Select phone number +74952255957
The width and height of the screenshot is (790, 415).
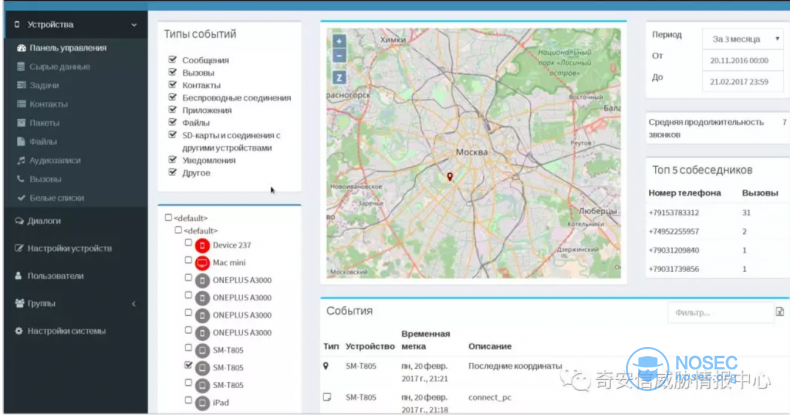click(674, 232)
